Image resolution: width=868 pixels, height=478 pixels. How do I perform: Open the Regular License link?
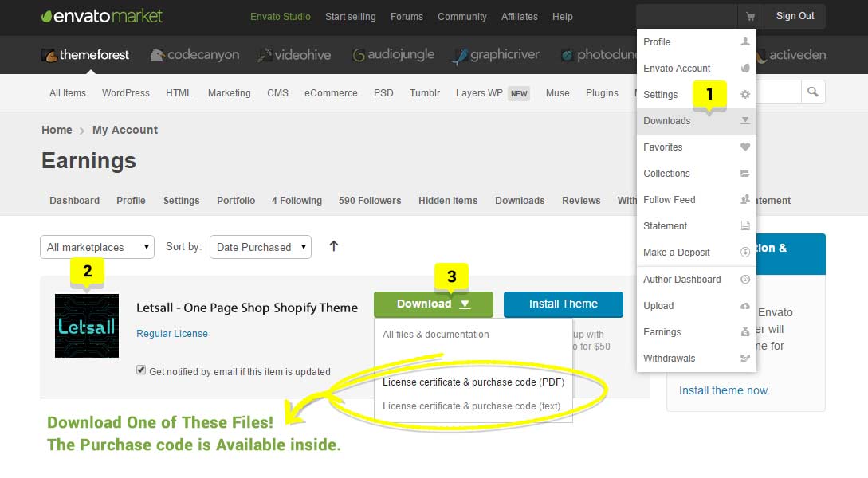pyautogui.click(x=172, y=334)
